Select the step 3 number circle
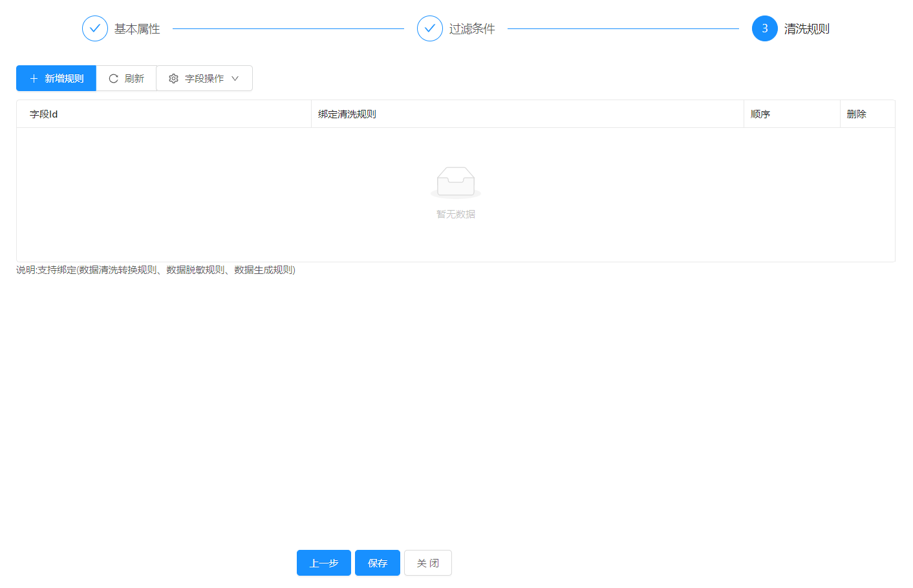913x588 pixels. click(x=764, y=28)
